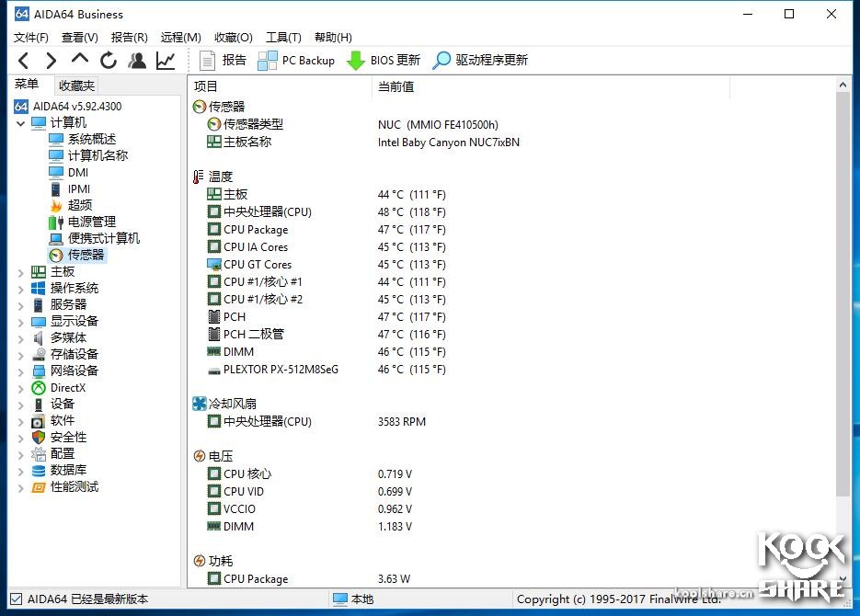Click the up-arrow parent navigation icon

(x=78, y=60)
